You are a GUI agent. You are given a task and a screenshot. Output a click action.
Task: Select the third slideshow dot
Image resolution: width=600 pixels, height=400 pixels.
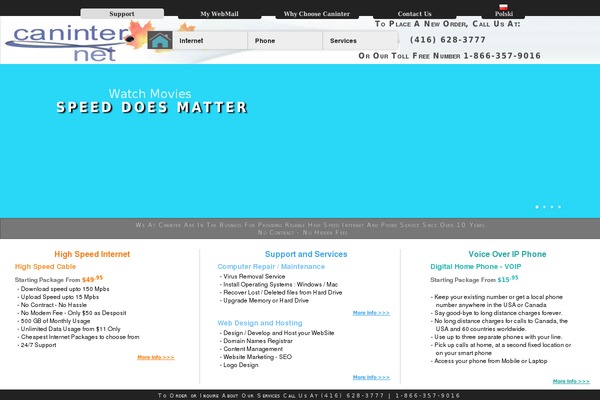[552, 207]
